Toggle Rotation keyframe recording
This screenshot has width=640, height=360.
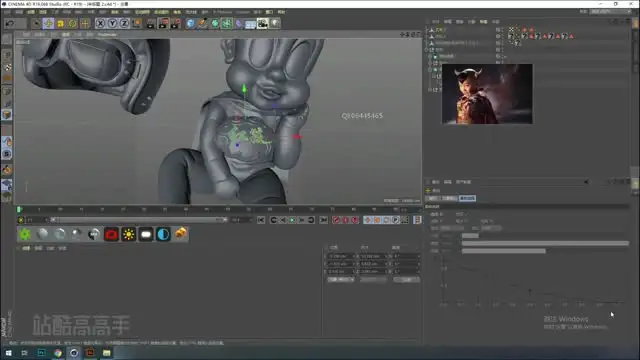[x=386, y=220]
